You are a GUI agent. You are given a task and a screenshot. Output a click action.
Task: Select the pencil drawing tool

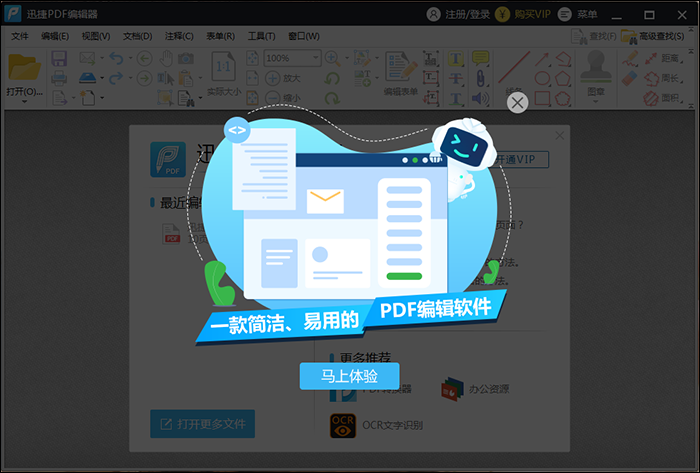(630, 58)
